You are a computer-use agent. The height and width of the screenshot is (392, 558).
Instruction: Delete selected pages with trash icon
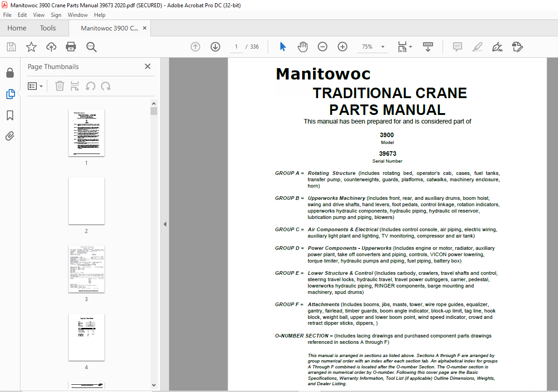(x=60, y=86)
